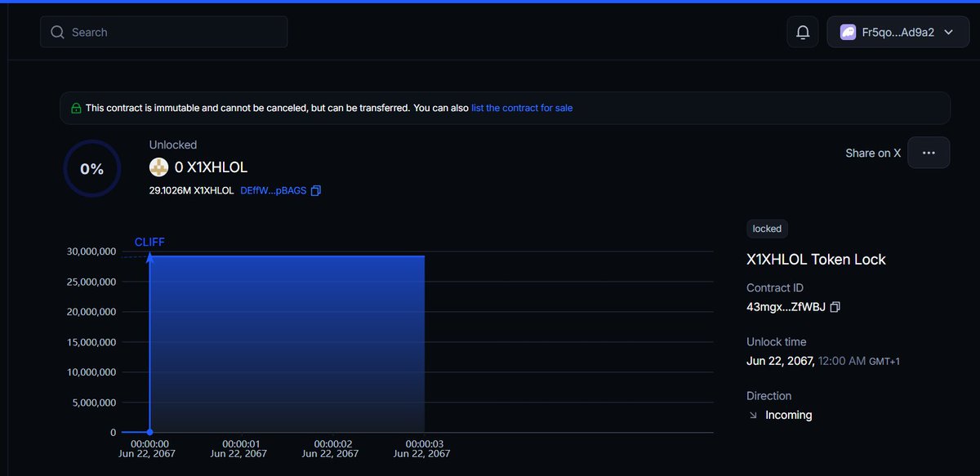Click the green lock icon in banner
The height and width of the screenshot is (476, 980).
[76, 108]
